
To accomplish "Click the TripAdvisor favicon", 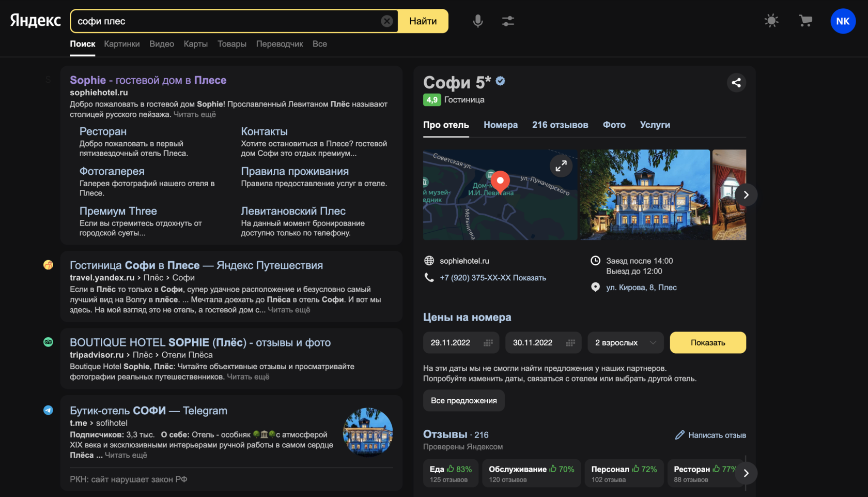I will tap(48, 342).
